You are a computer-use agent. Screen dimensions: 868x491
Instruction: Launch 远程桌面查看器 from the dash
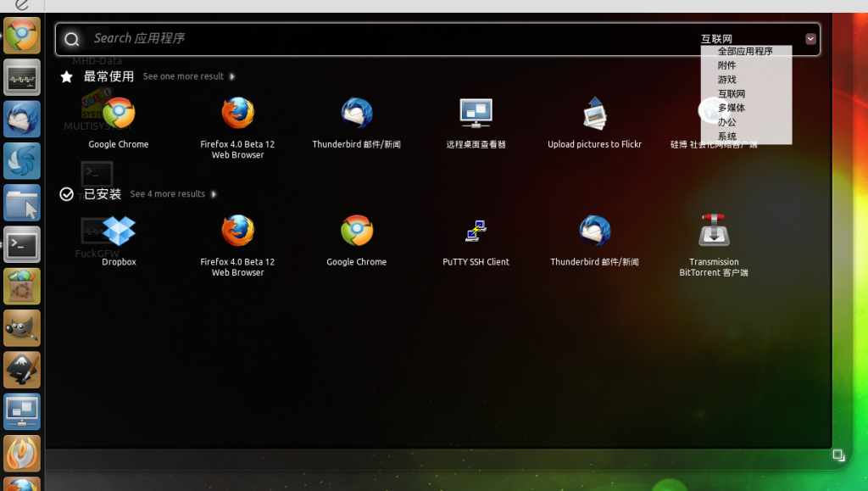[x=476, y=123]
